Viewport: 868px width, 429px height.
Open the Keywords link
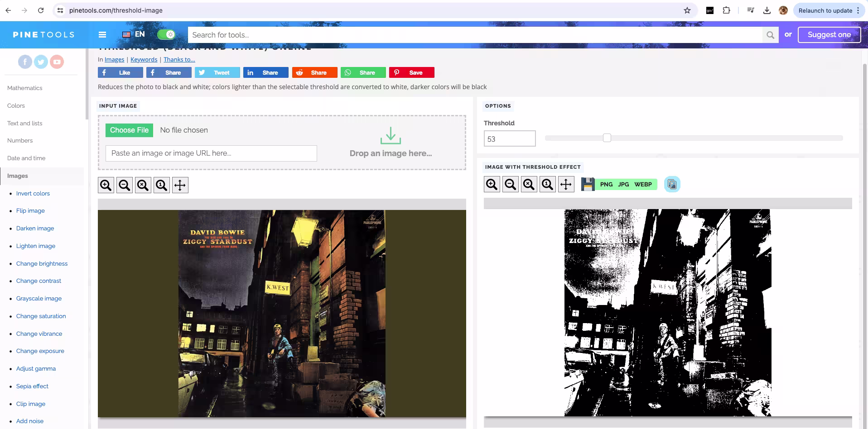point(144,59)
